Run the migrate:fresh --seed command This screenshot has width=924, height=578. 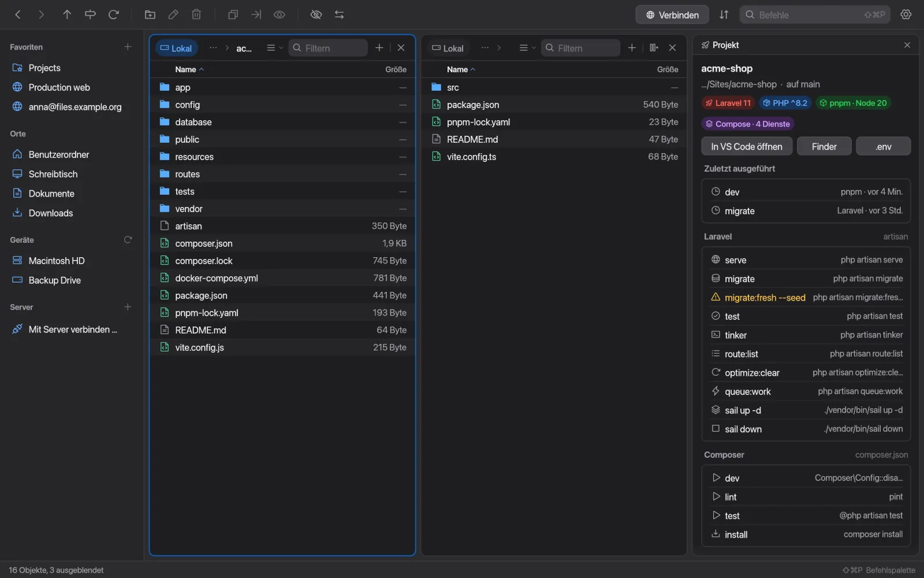pos(806,298)
